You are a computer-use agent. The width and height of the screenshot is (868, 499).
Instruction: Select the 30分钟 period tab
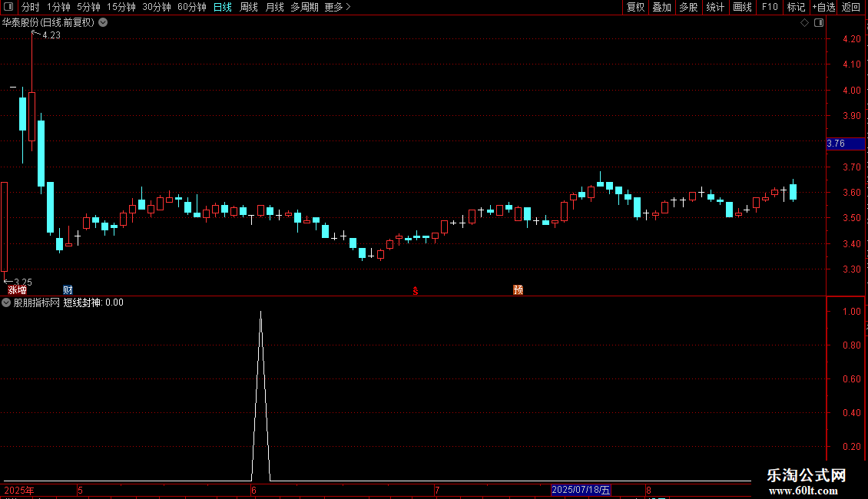(x=157, y=7)
